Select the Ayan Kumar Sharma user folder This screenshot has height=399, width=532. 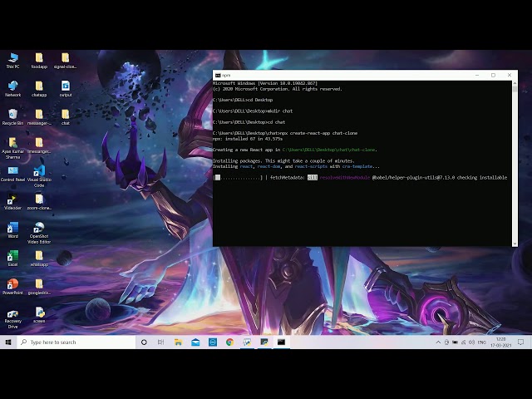tap(13, 148)
